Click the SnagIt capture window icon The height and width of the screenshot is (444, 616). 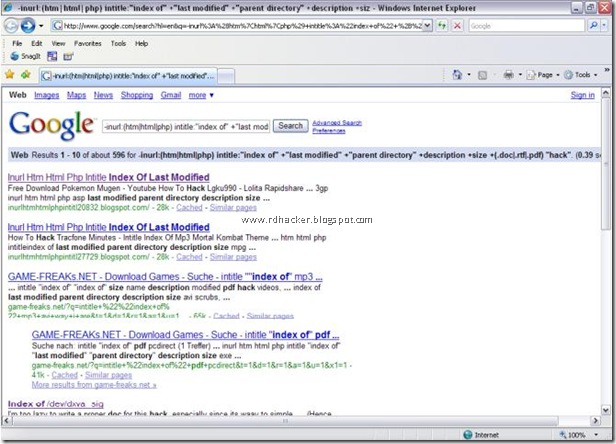click(52, 56)
